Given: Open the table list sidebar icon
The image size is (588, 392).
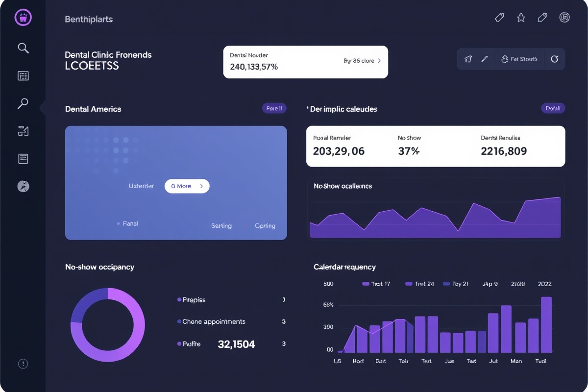Looking at the screenshot, I should point(23,76).
